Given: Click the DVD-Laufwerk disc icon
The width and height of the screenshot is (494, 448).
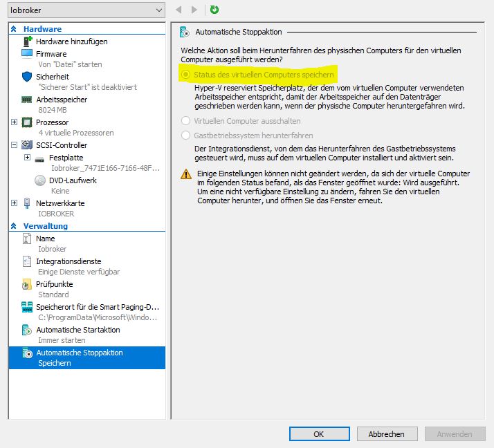Looking at the screenshot, I should (x=40, y=180).
